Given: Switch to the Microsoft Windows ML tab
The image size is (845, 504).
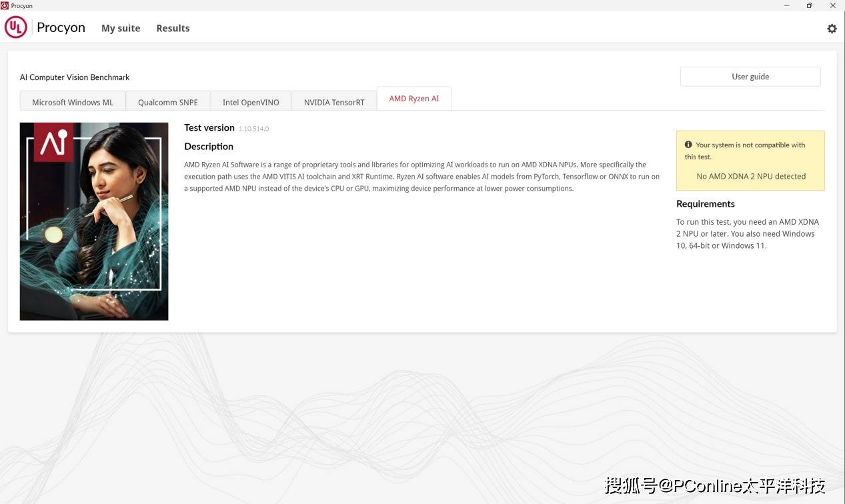Looking at the screenshot, I should (x=73, y=102).
